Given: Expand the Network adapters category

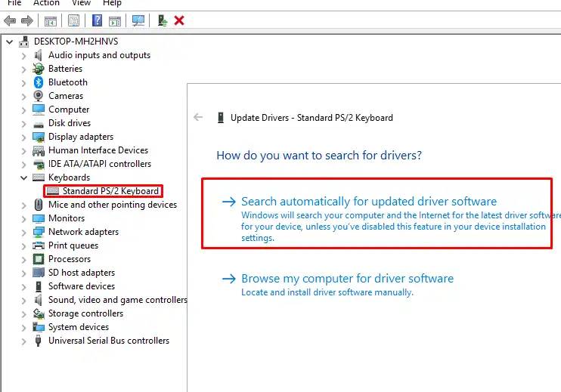Looking at the screenshot, I should pyautogui.click(x=23, y=232).
